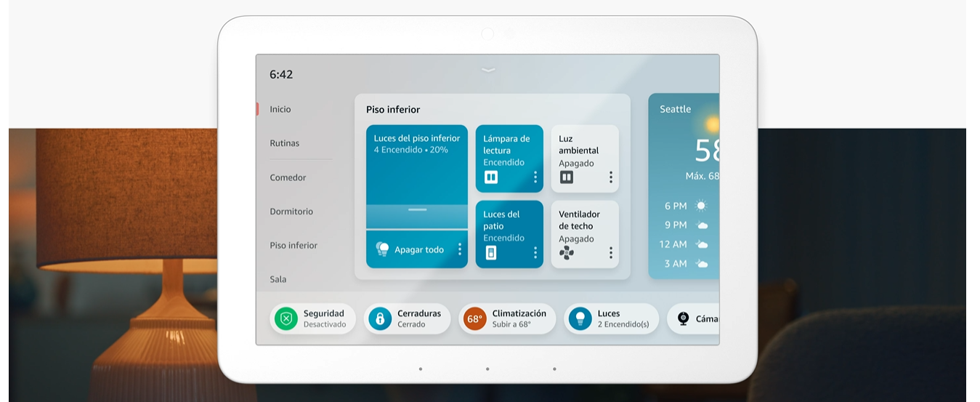Tap the Cerraduras lock icon
This screenshot has height=402, width=980.
tap(380, 319)
